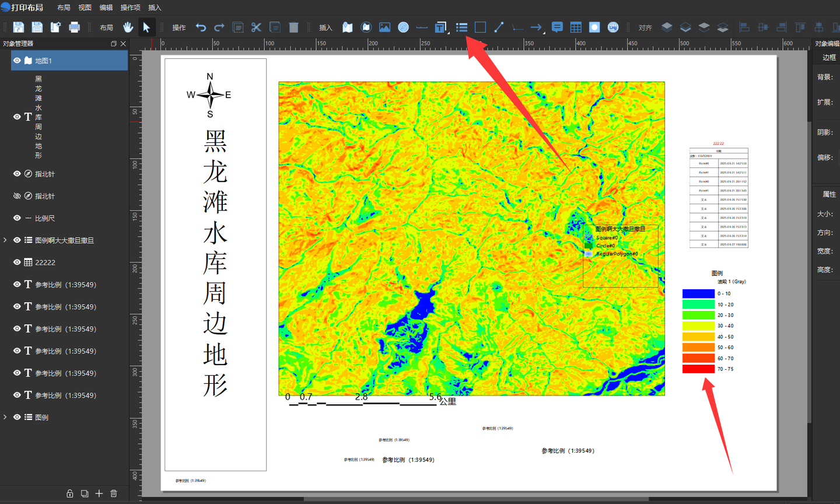
Task: Click the trash icon below object list
Action: coord(114,494)
